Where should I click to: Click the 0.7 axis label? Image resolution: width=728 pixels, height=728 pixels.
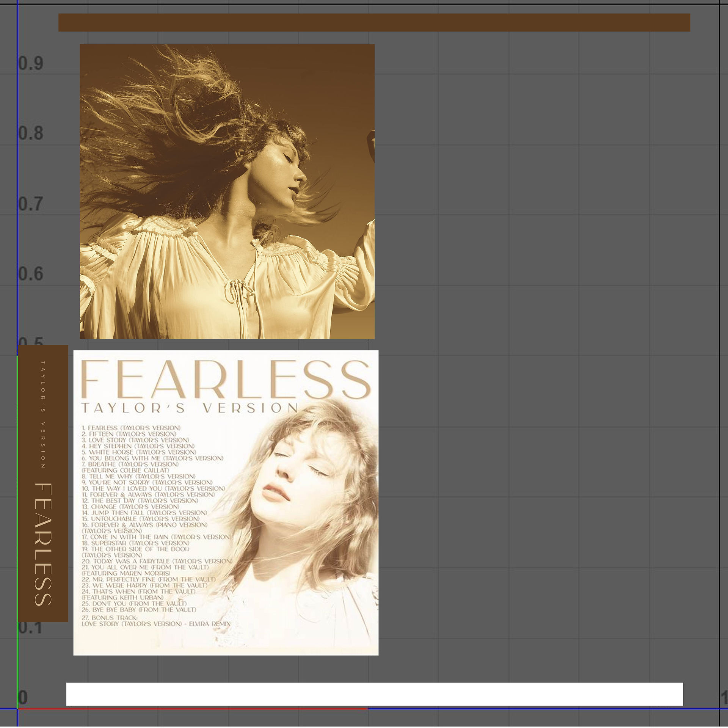click(31, 204)
